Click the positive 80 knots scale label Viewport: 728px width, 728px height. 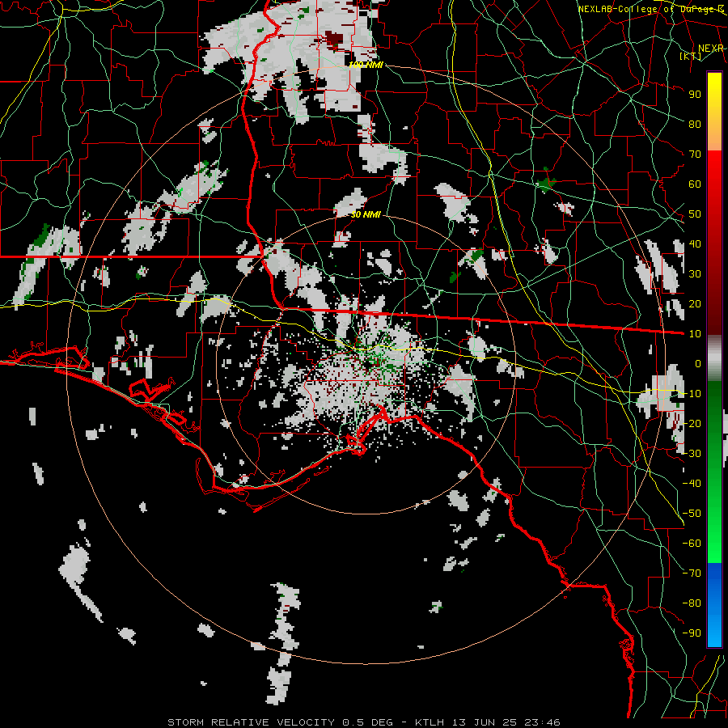(x=695, y=125)
